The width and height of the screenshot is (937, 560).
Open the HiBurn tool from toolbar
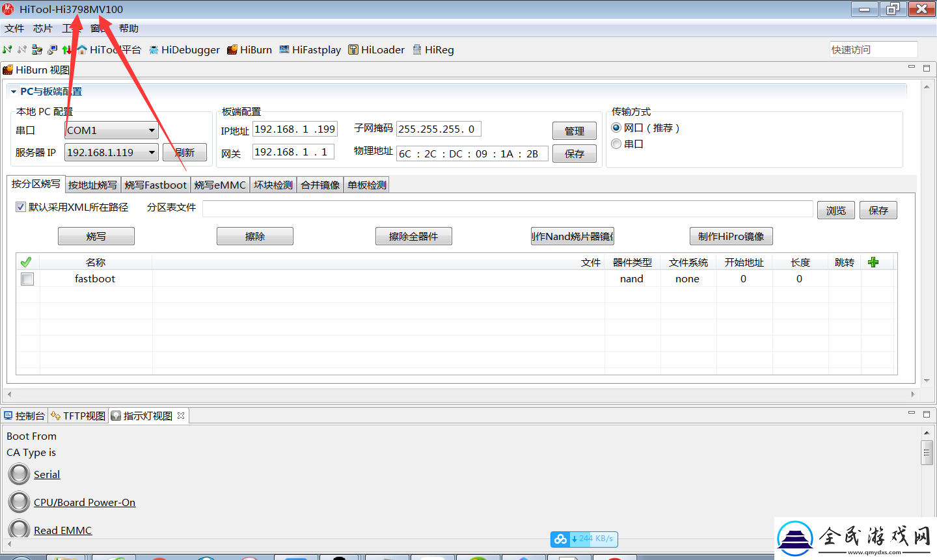click(249, 49)
